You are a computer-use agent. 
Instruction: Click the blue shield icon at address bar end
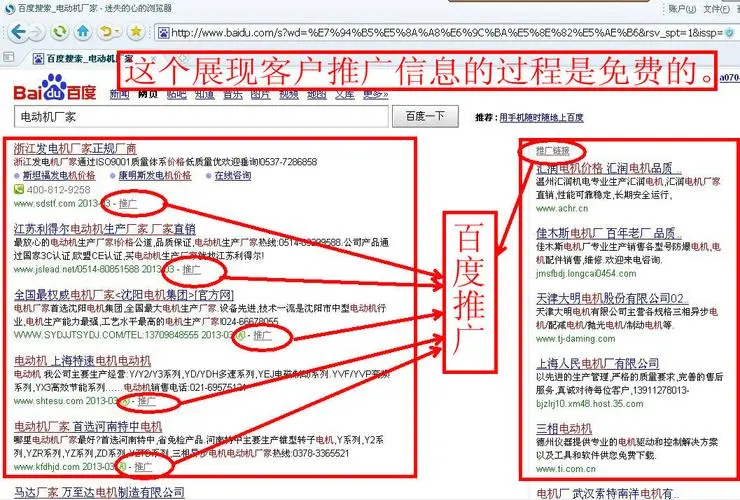point(730,33)
